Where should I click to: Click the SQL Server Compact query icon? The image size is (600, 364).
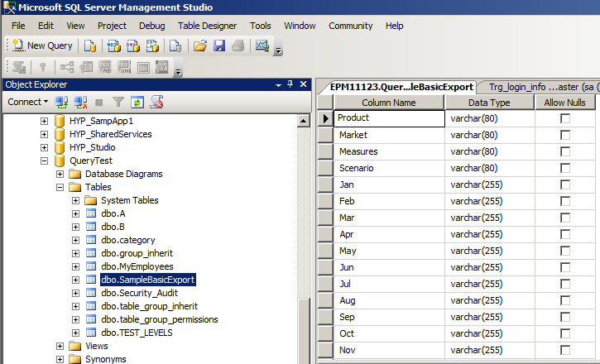(x=175, y=45)
